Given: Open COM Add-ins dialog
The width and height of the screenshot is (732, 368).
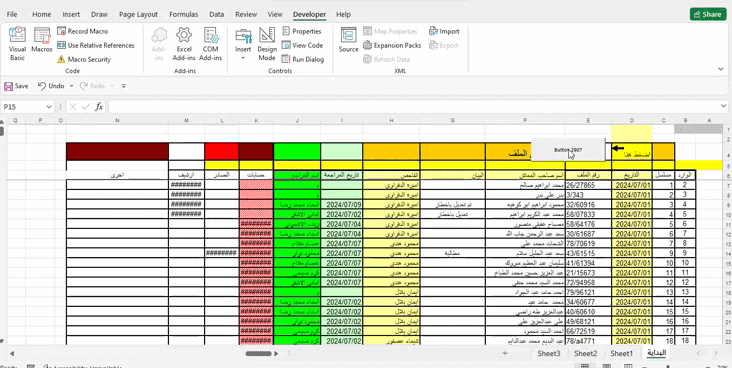Looking at the screenshot, I should click(211, 44).
